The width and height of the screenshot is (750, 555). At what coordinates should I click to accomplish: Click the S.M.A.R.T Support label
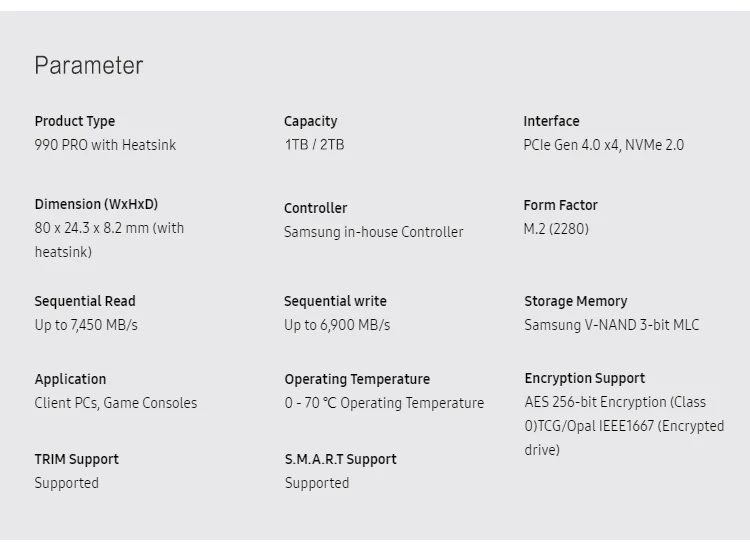[340, 459]
